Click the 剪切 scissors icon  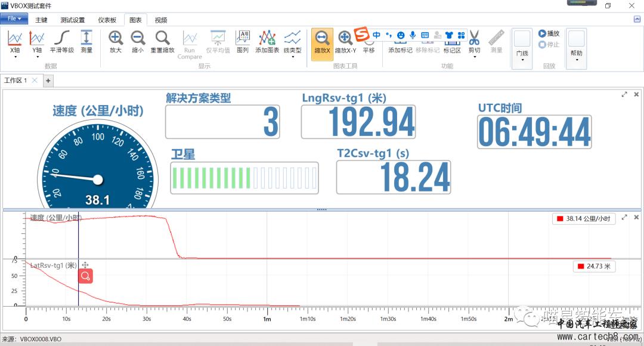[x=475, y=38]
